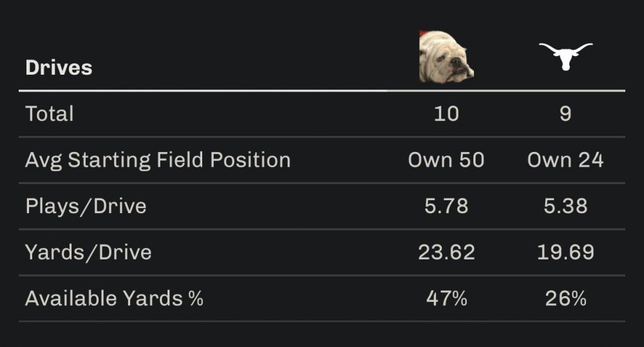
Task: Click the Texas longhorn team logo
Action: click(x=565, y=57)
